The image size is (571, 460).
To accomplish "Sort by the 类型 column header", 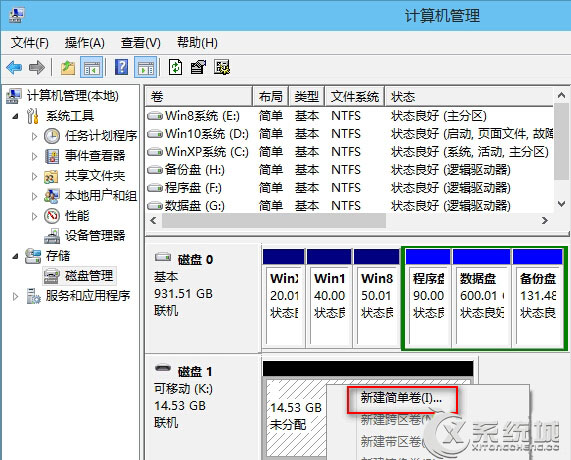I will pos(307,97).
